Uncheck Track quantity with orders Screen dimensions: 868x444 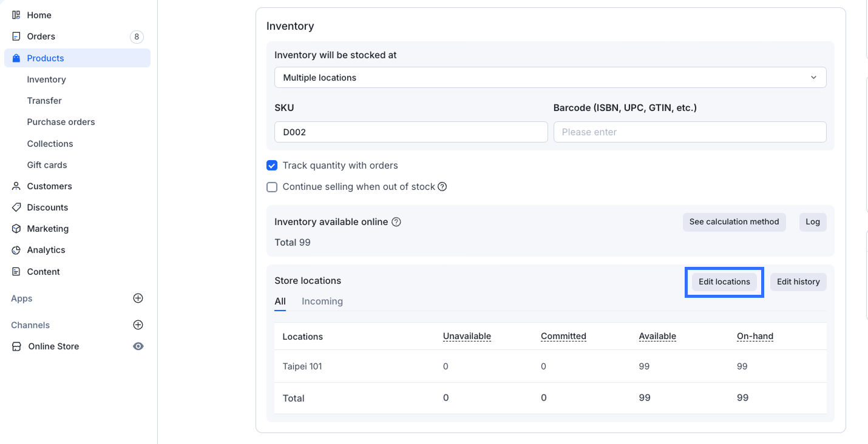272,166
